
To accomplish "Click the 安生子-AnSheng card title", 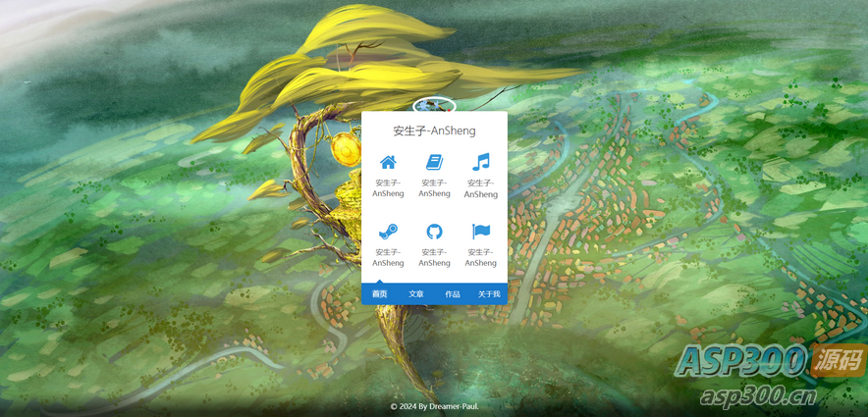I will tap(435, 131).
